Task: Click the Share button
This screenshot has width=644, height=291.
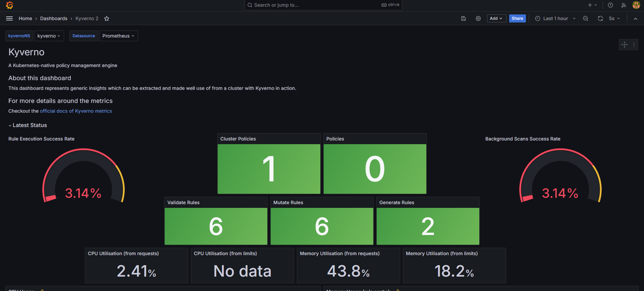Action: click(517, 18)
